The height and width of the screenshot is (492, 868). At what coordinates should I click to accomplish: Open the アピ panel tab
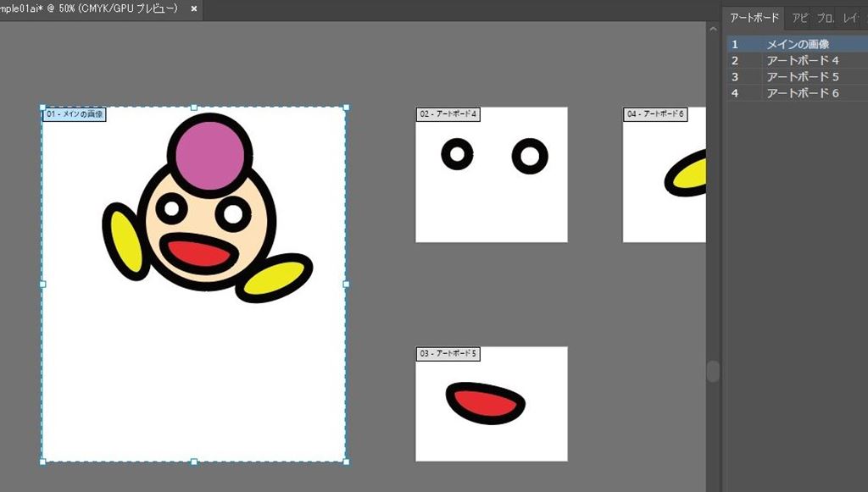(799, 18)
